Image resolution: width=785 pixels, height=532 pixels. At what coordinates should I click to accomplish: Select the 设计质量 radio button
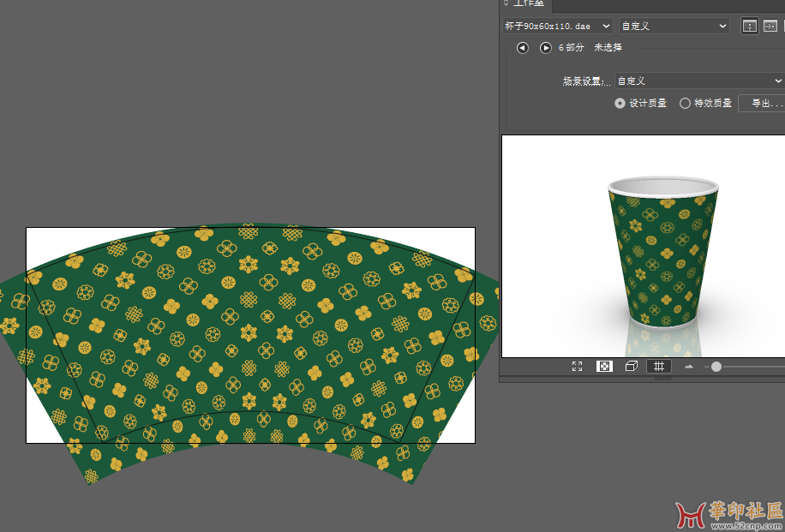(620, 103)
